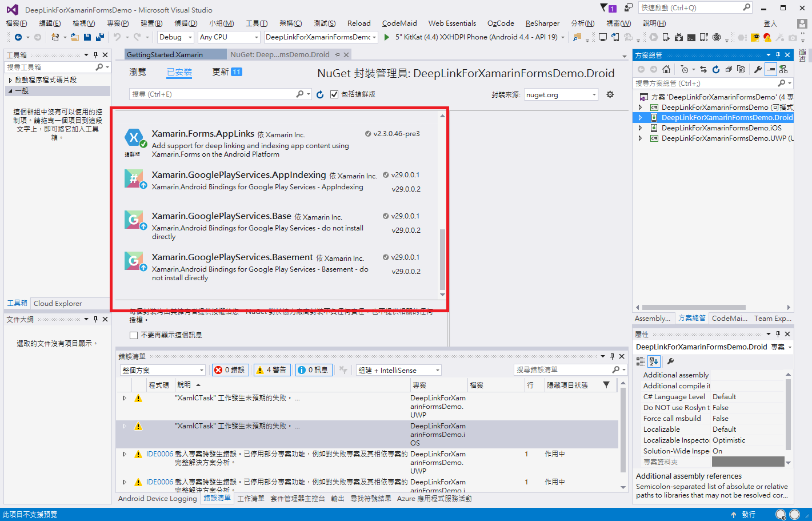Screen dimensions: 812x521
Task: Toggle the 4 warnings filter button
Action: pos(272,370)
